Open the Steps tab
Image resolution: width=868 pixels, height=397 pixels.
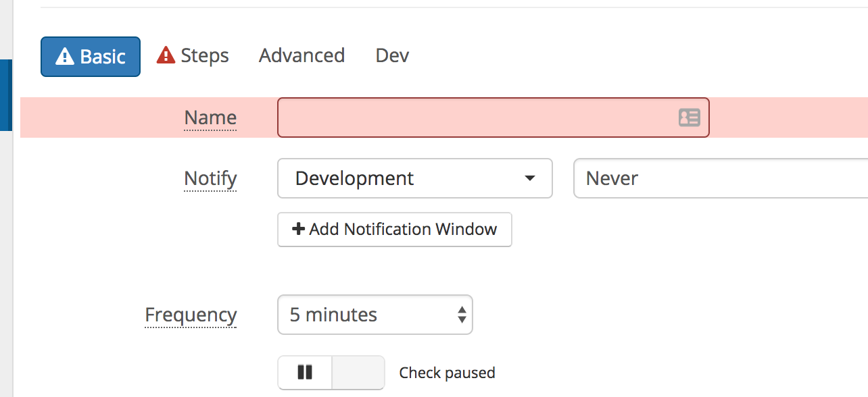click(x=193, y=55)
